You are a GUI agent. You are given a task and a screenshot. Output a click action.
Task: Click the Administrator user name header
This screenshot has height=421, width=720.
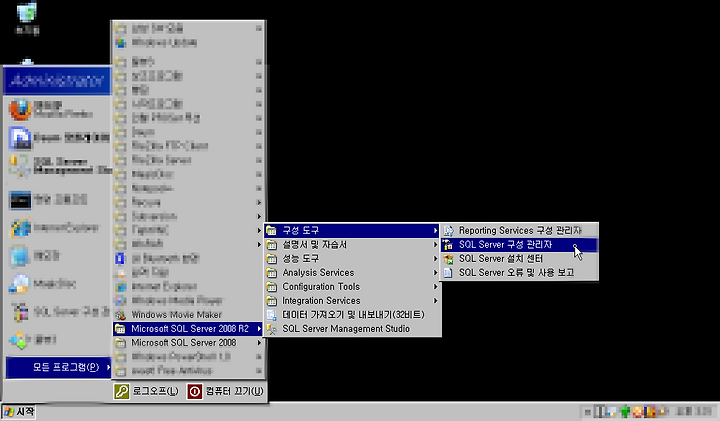57,81
